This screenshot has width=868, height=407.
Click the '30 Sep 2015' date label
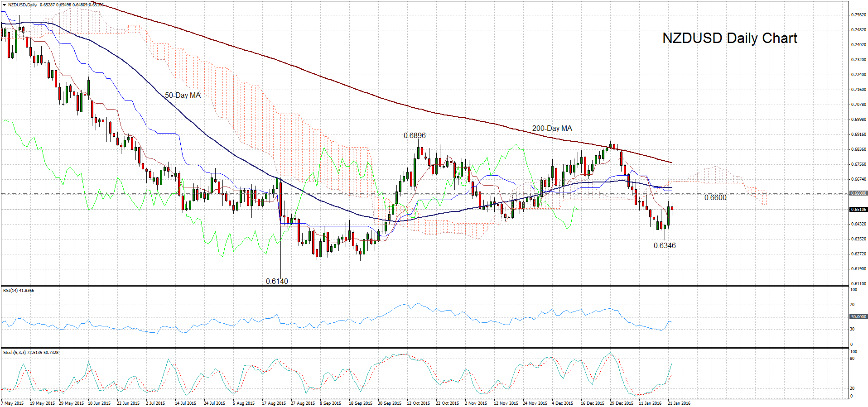pos(390,403)
